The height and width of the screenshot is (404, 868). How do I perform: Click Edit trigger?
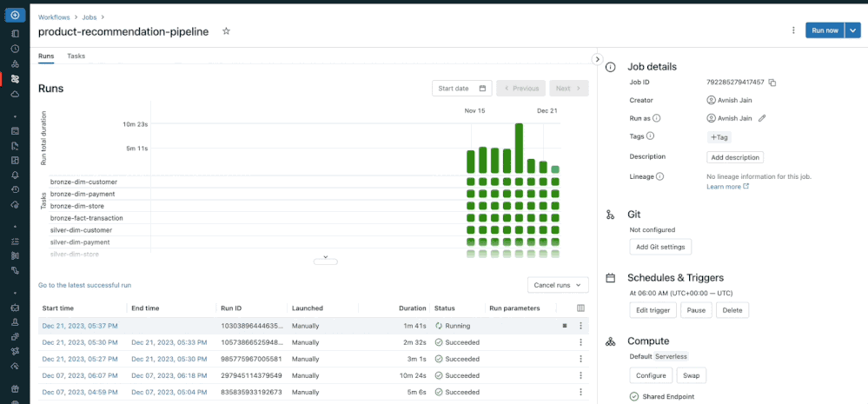point(653,310)
